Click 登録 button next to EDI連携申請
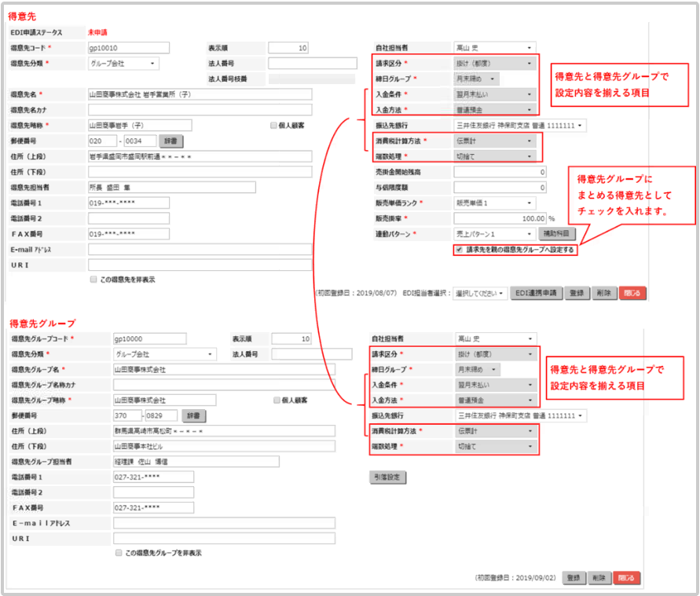Image resolution: width=700 pixels, height=596 pixels. 577,293
